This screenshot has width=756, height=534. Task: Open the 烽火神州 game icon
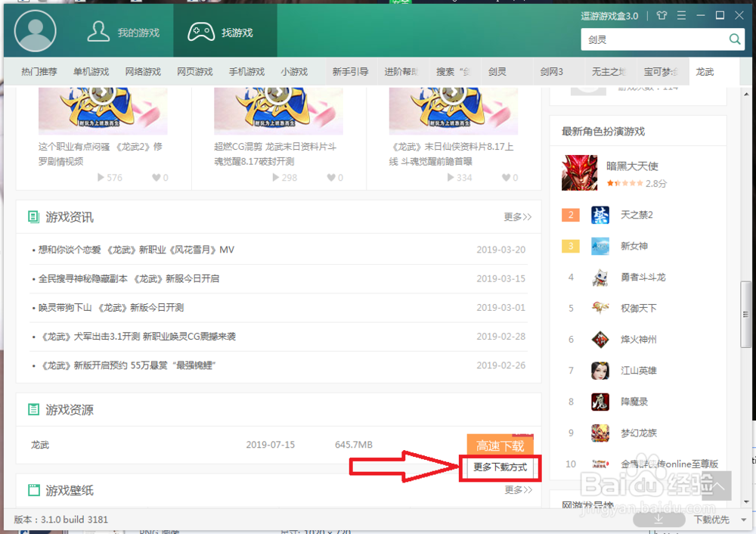coord(600,340)
